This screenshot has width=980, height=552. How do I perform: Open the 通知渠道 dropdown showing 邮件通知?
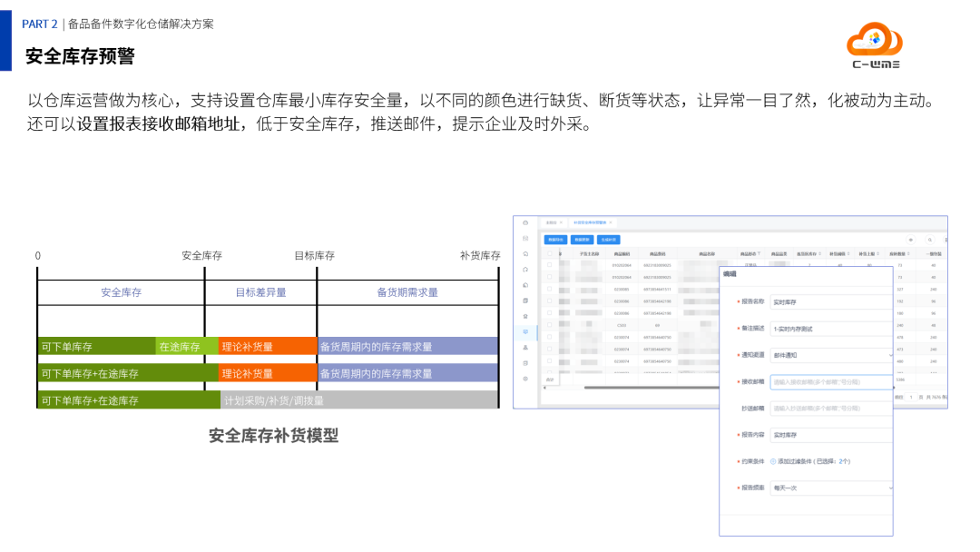(831, 355)
